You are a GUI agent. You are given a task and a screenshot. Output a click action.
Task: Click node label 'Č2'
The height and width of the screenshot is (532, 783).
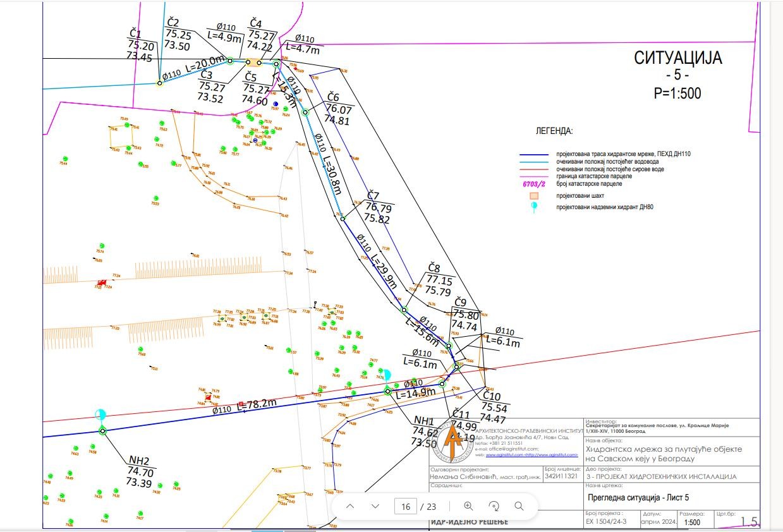(173, 23)
